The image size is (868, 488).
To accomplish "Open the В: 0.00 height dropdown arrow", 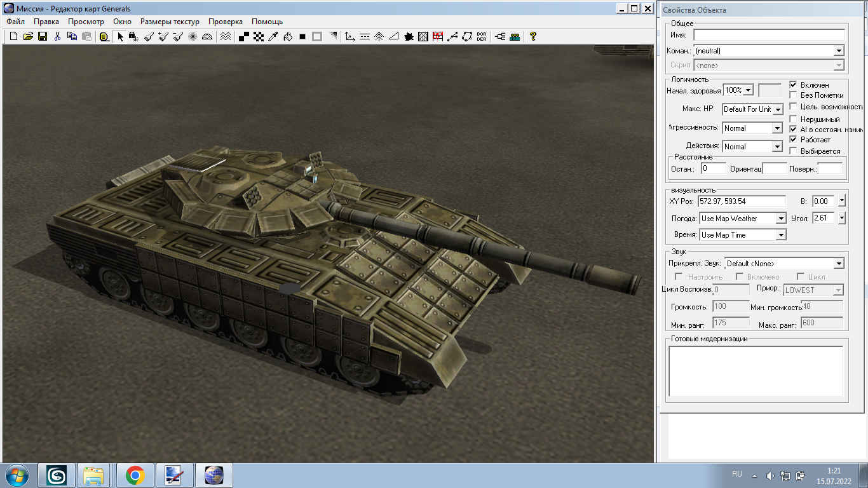I will 842,201.
